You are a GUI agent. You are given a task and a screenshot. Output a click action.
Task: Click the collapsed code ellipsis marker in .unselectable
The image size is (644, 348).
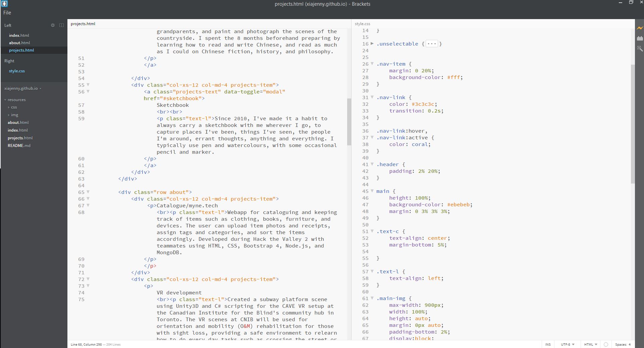click(432, 44)
